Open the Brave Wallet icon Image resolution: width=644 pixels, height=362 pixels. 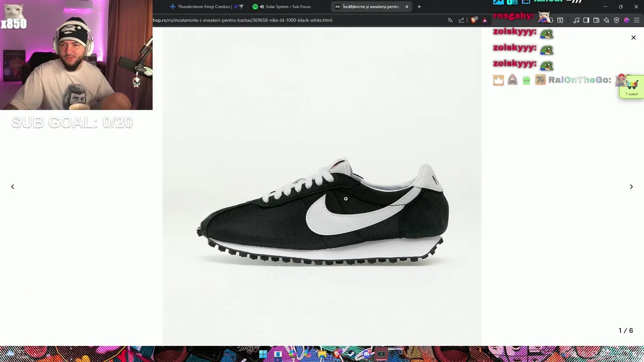[596, 20]
